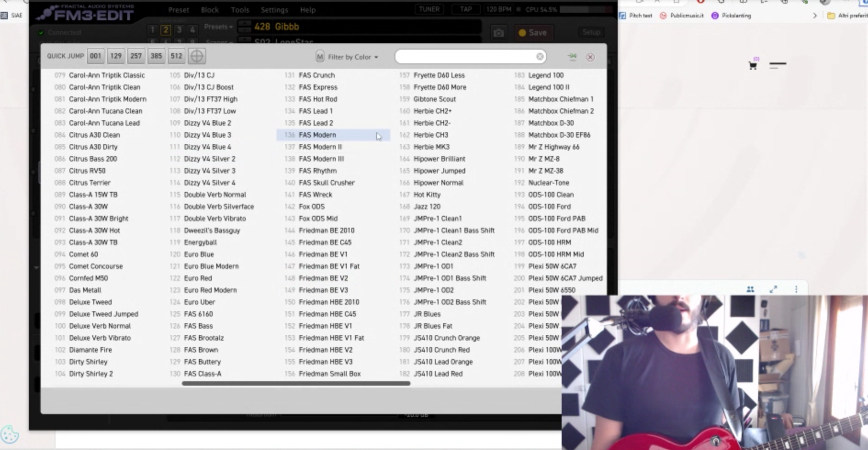Select amp 140 FAS Skull Crusher
The width and height of the screenshot is (868, 450).
320,183
